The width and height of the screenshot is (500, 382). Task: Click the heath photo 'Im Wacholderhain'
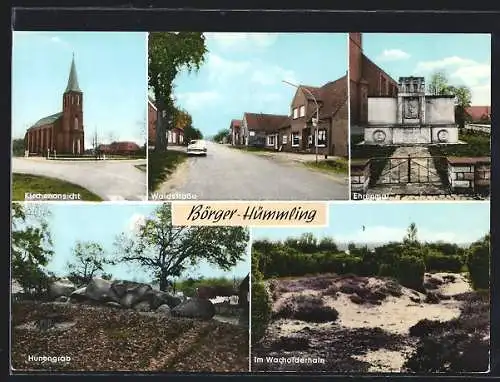click(371, 288)
